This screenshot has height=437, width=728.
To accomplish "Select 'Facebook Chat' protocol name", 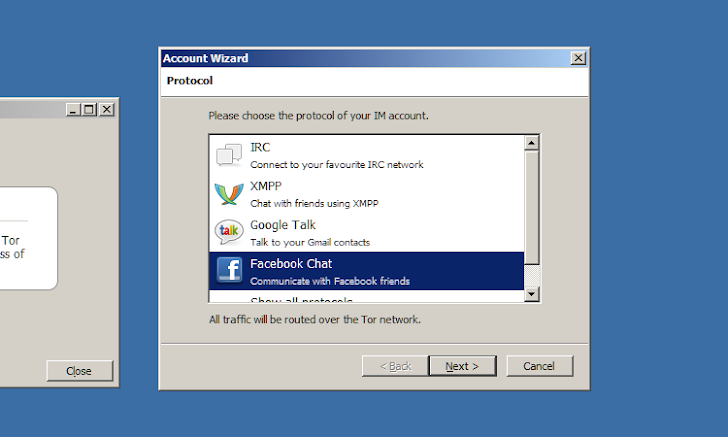I will (291, 264).
